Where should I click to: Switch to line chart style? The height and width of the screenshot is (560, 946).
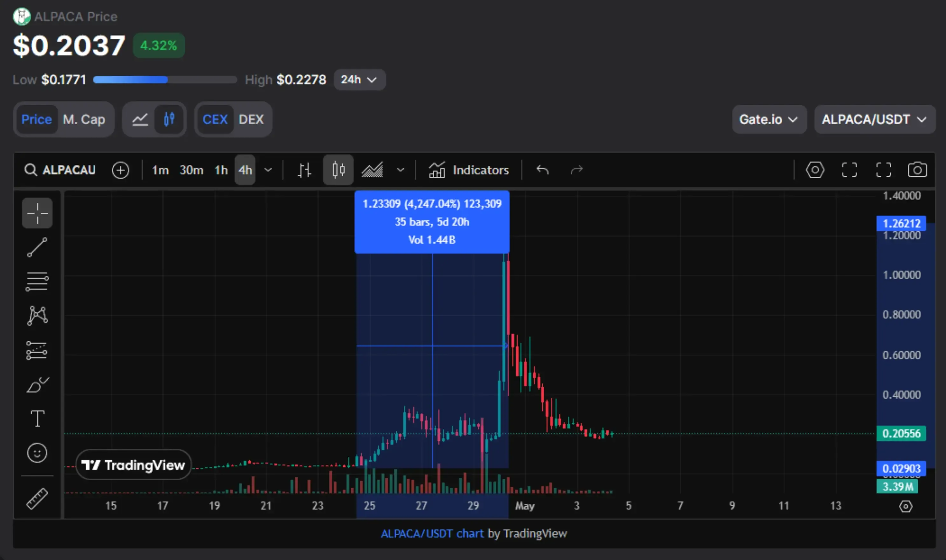point(140,119)
